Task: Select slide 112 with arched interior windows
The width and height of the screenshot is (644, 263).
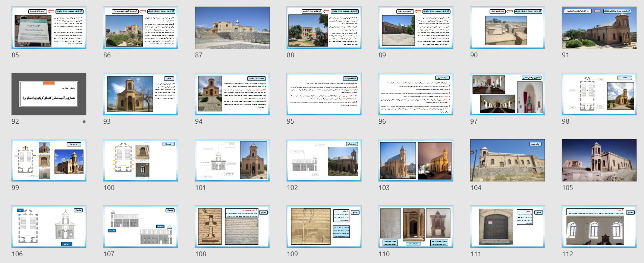Action: click(x=599, y=226)
